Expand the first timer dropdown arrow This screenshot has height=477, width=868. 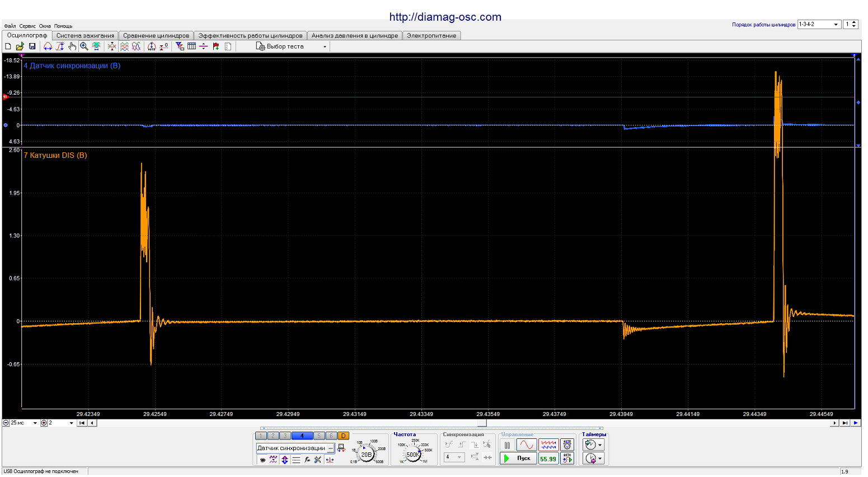pos(600,445)
